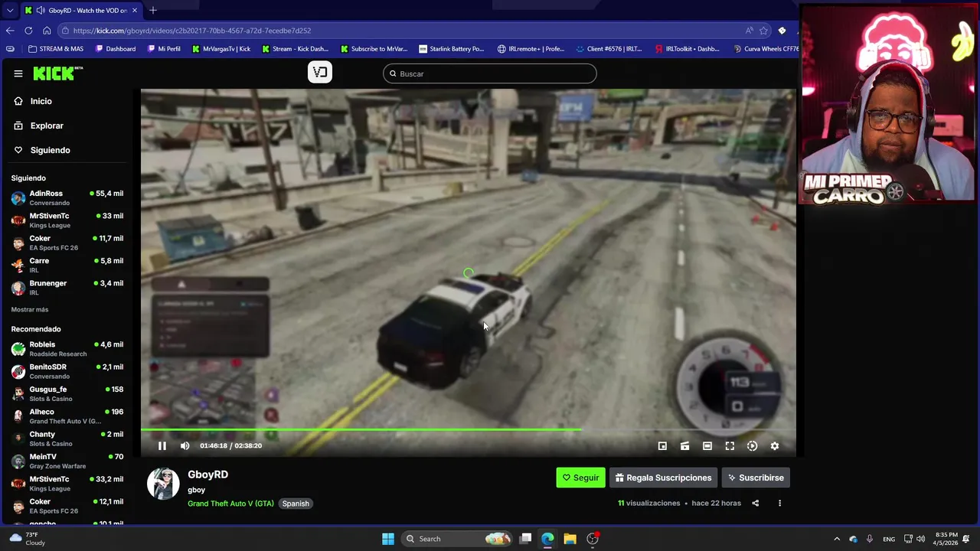Click the Suscribirse button
Viewport: 980px width, 551px height.
click(756, 478)
